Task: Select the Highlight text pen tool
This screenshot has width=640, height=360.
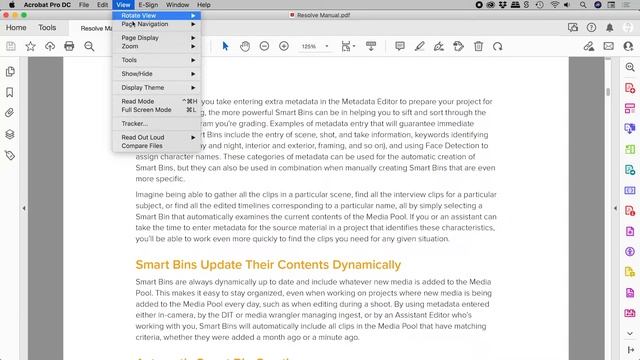Action: (420, 46)
